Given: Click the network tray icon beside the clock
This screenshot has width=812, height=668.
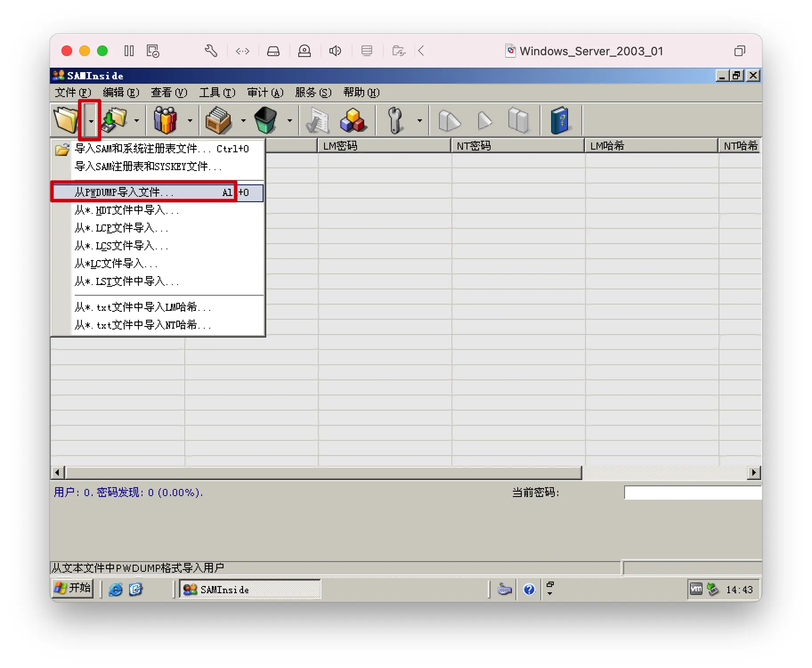Looking at the screenshot, I should [713, 589].
